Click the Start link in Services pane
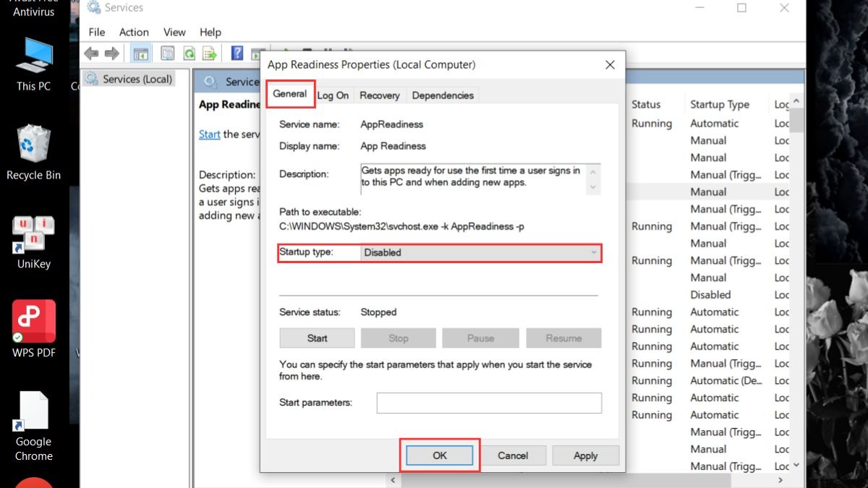The image size is (868, 488). click(x=210, y=134)
